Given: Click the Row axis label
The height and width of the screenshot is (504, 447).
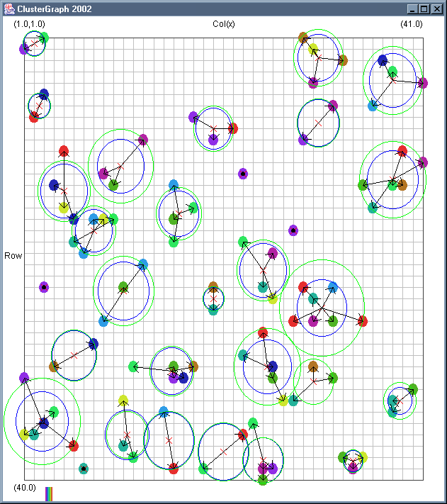Looking at the screenshot, I should 13,255.
